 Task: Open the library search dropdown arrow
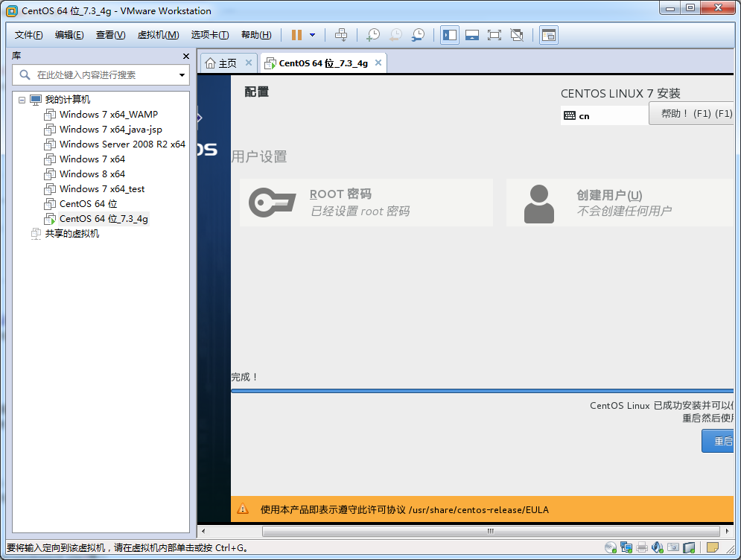[x=182, y=75]
